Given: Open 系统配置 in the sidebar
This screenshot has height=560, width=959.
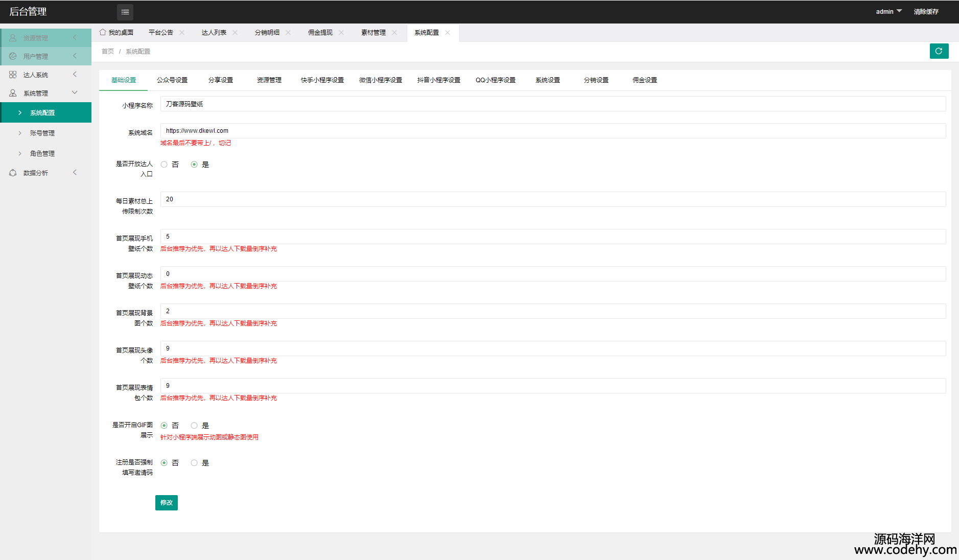Looking at the screenshot, I should click(46, 112).
